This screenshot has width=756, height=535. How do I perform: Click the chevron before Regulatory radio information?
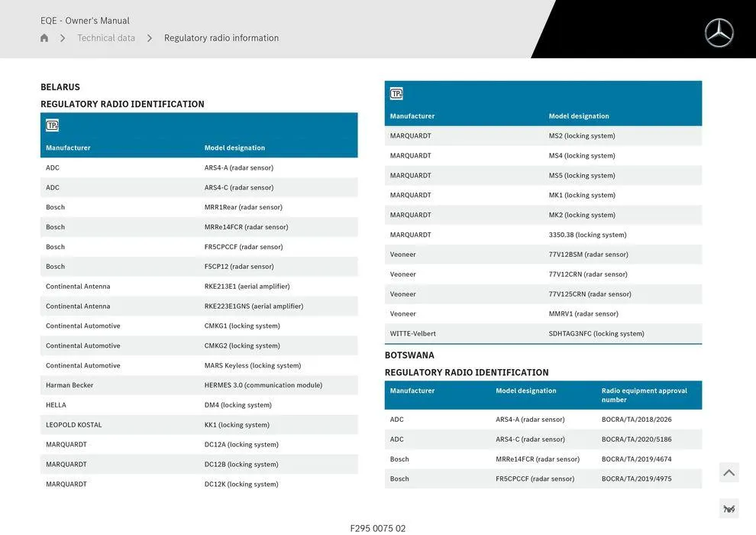[x=150, y=38]
